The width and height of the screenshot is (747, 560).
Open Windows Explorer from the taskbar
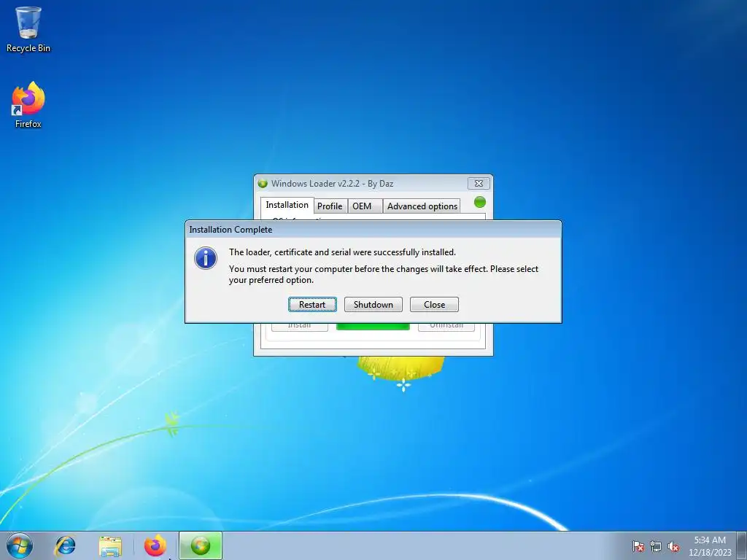tap(110, 545)
